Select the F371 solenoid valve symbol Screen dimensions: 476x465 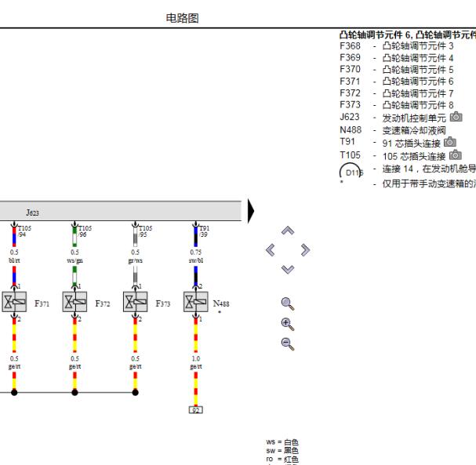pos(14,302)
